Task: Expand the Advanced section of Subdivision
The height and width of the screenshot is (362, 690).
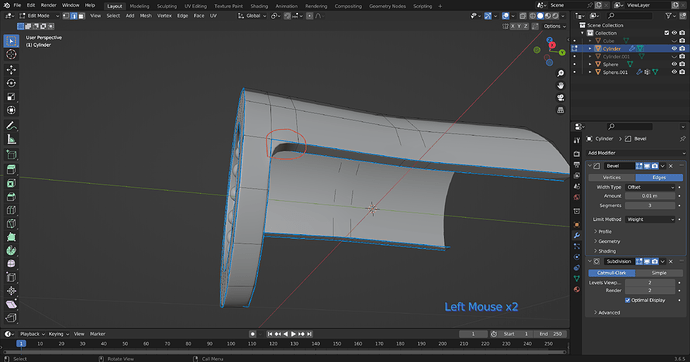Action: (607, 313)
